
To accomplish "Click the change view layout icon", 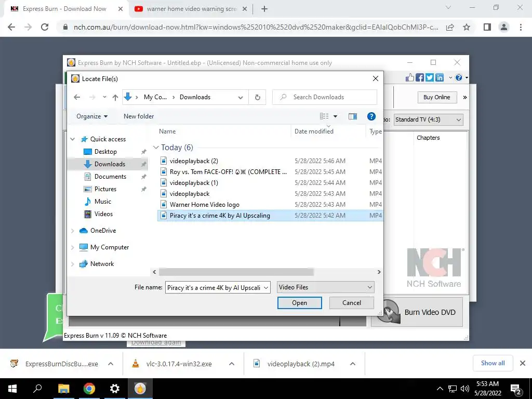I will tap(324, 116).
